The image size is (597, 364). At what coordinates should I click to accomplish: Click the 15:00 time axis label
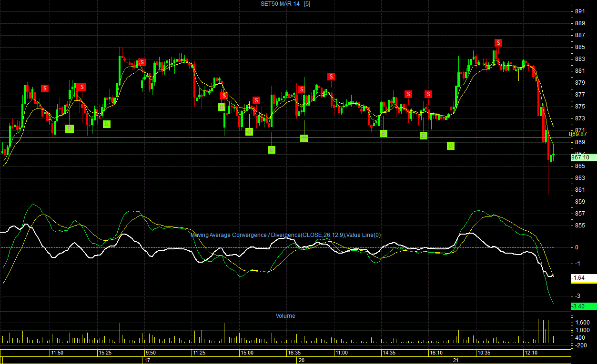point(247,353)
